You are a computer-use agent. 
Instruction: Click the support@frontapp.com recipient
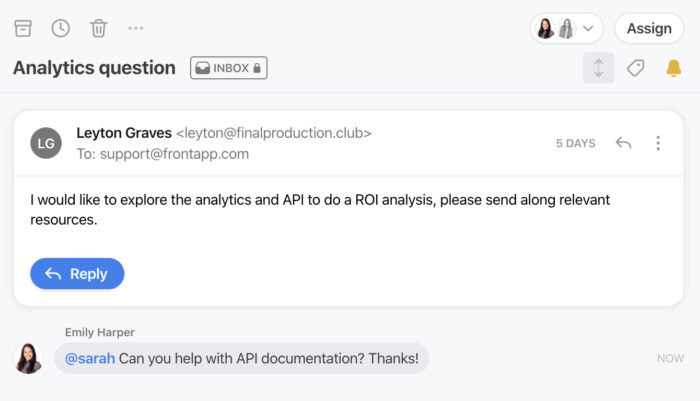coord(175,154)
